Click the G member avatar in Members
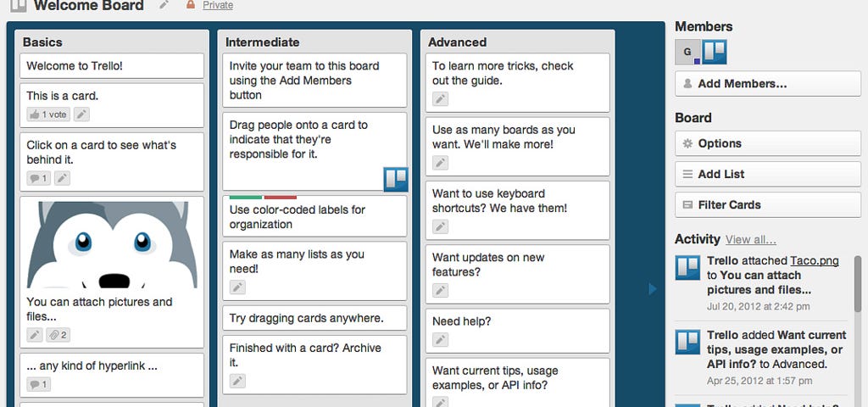The image size is (868, 407). point(687,52)
